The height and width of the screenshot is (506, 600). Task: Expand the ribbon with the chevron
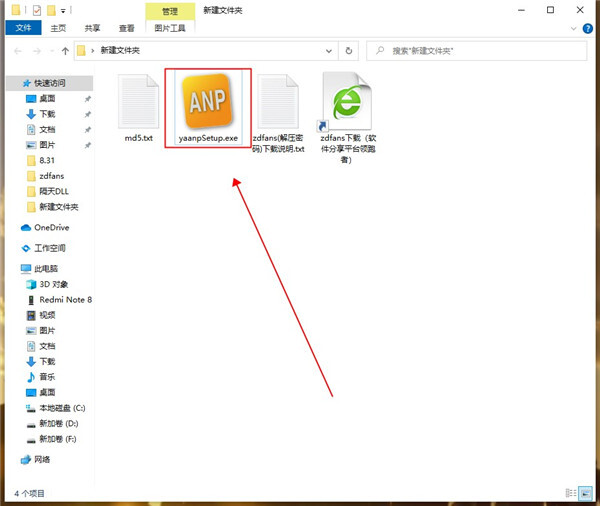tap(573, 28)
